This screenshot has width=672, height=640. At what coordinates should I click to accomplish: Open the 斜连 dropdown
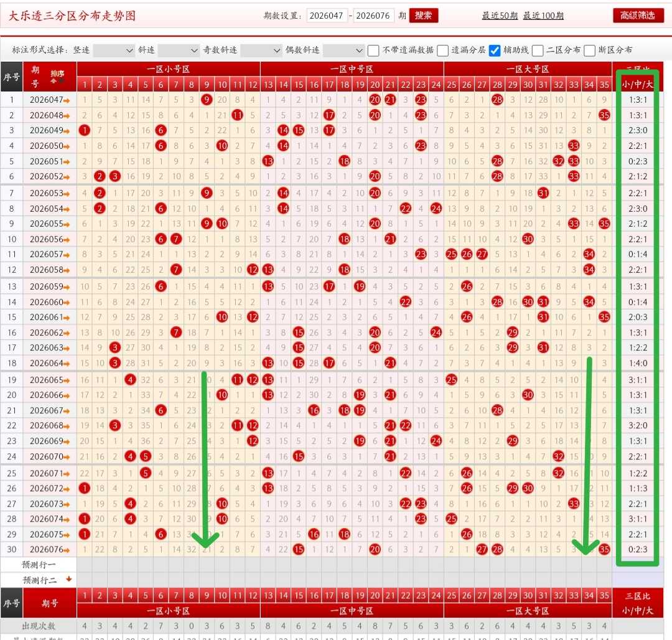pos(179,50)
